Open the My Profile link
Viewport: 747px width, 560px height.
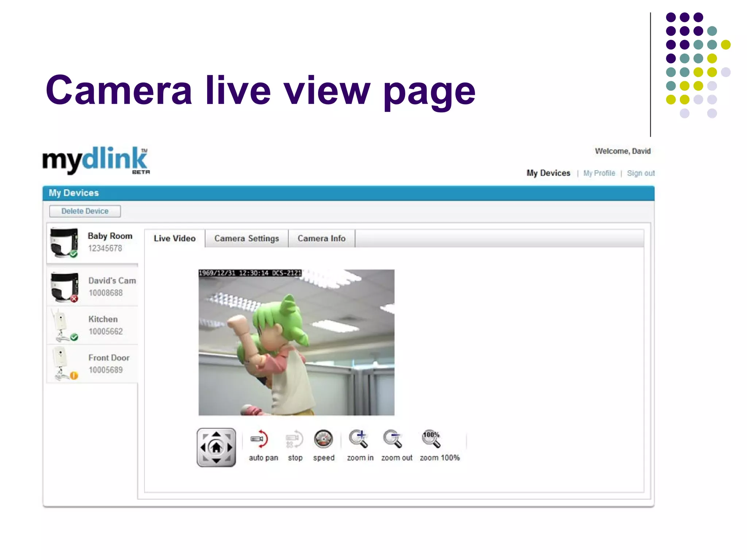click(599, 173)
